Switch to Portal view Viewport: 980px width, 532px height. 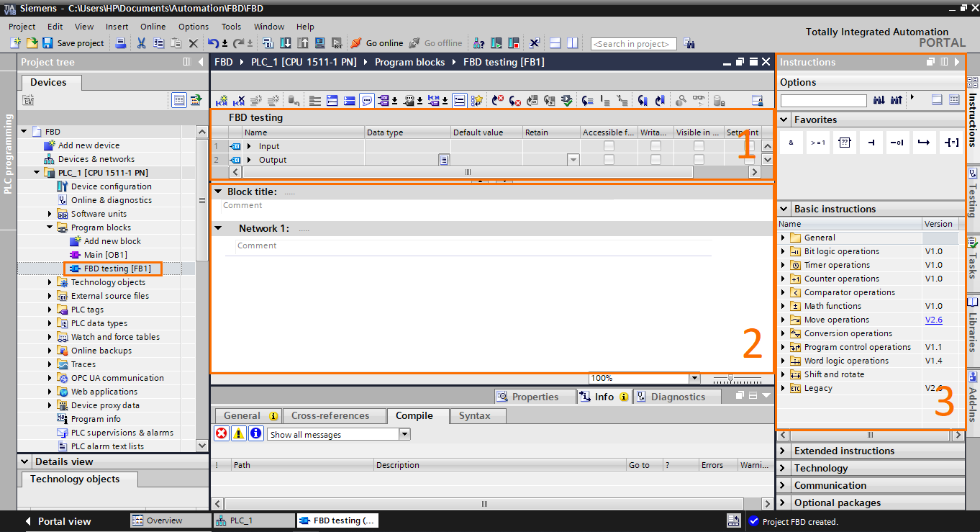click(x=58, y=521)
